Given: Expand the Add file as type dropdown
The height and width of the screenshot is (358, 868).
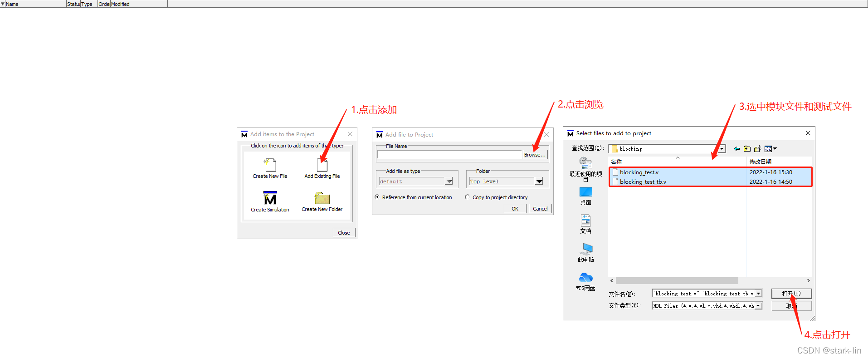Looking at the screenshot, I should [449, 181].
